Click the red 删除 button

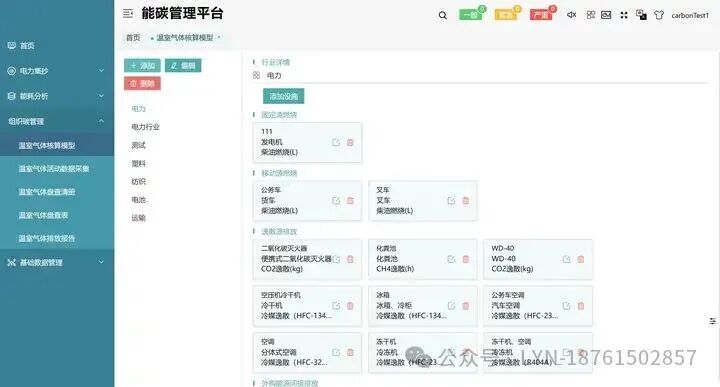[142, 84]
